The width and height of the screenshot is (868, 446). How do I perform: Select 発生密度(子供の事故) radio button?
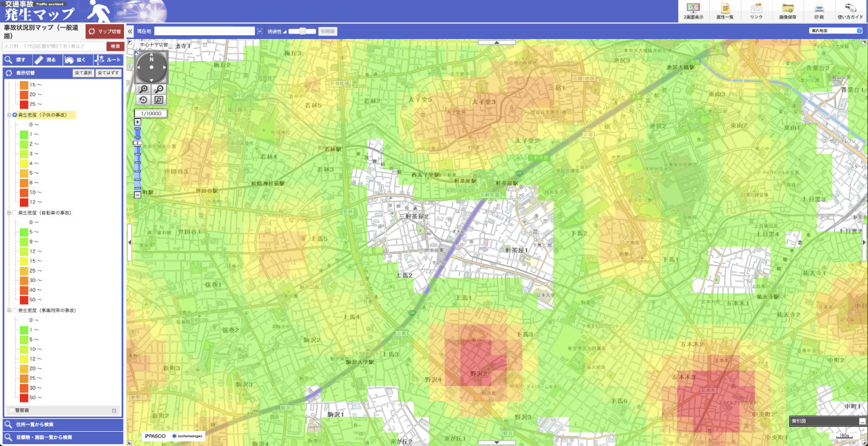coord(15,115)
